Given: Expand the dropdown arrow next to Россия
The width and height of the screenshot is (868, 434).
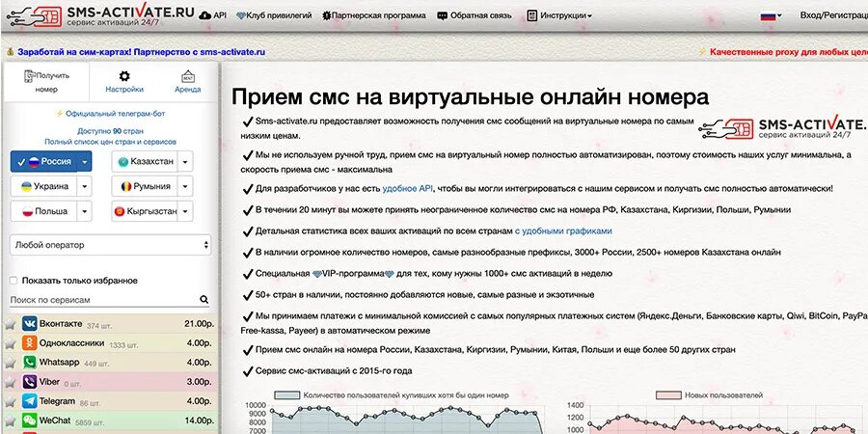Looking at the screenshot, I should pyautogui.click(x=85, y=162).
